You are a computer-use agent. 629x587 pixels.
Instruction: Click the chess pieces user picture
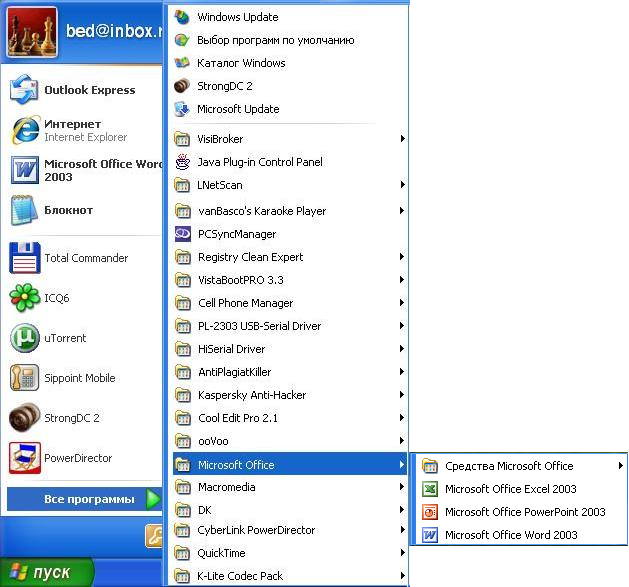point(32,32)
